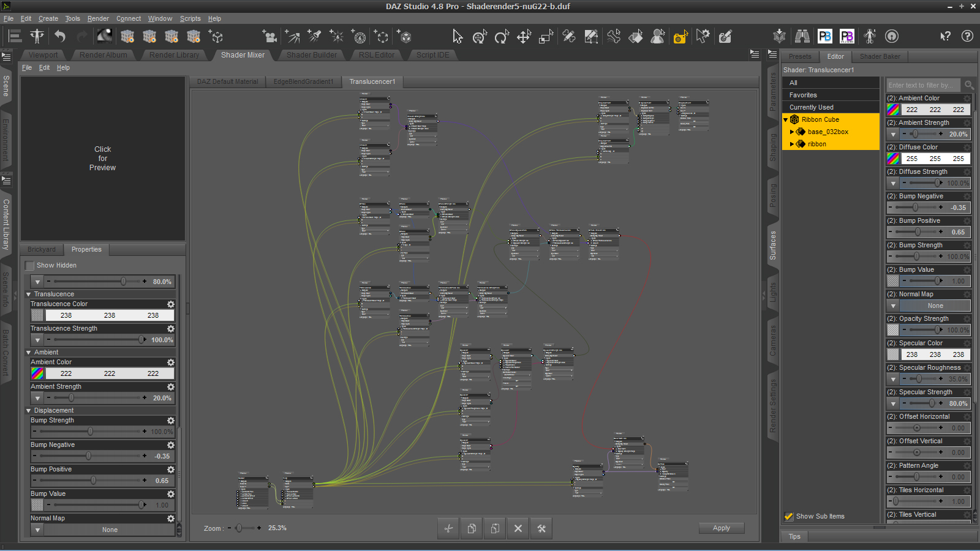Click the Create New Point Light icon
Screen dimensions: 980x551
336,37
